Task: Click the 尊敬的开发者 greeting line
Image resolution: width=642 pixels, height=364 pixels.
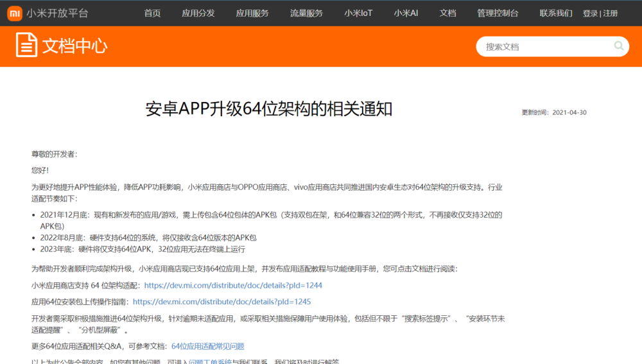Action: (x=54, y=154)
